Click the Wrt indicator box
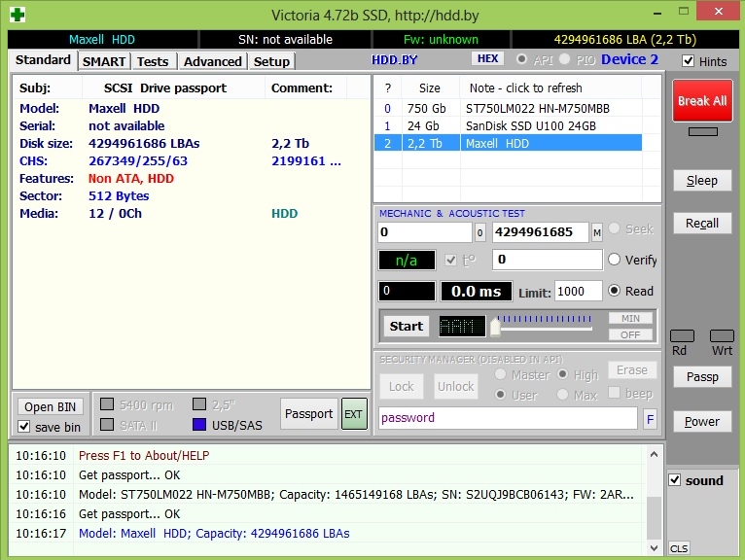 [x=722, y=335]
